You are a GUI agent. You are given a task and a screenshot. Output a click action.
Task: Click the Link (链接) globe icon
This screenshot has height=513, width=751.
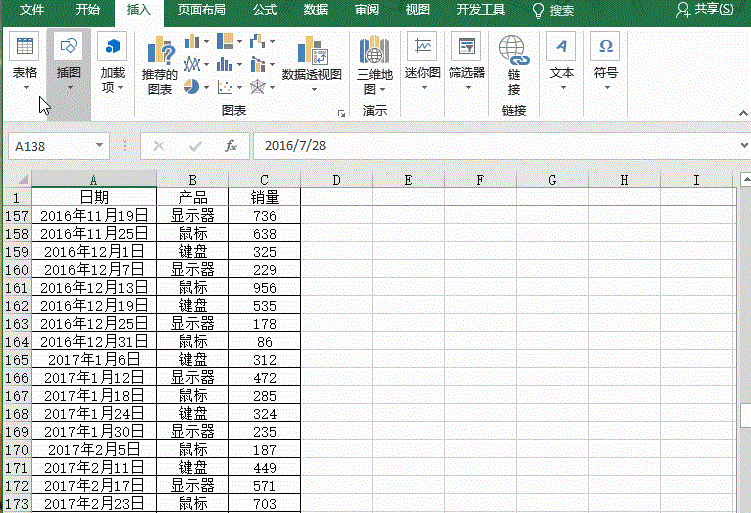click(513, 50)
